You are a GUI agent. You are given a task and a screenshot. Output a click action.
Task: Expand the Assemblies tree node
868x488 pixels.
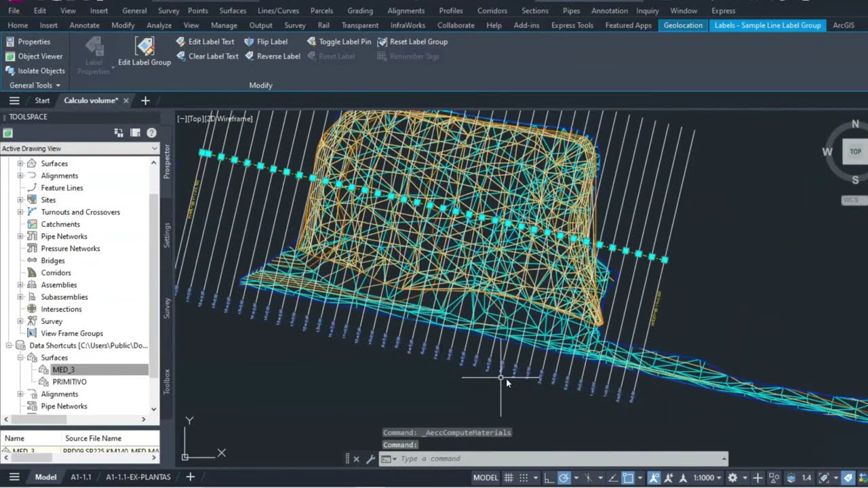pyautogui.click(x=20, y=285)
